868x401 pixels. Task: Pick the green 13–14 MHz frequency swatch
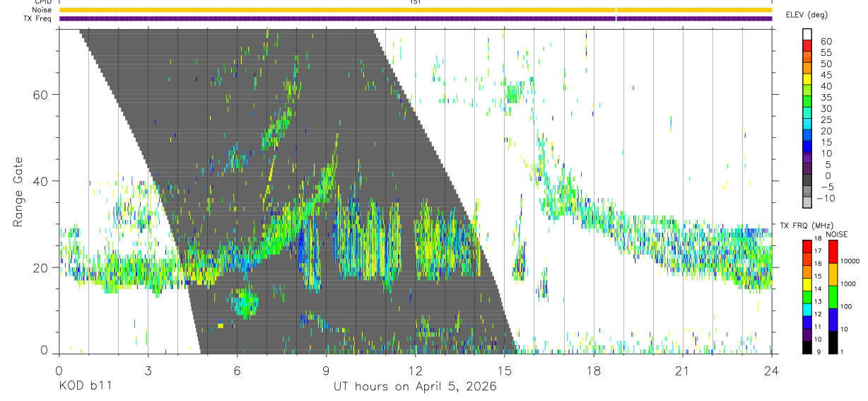click(x=808, y=296)
